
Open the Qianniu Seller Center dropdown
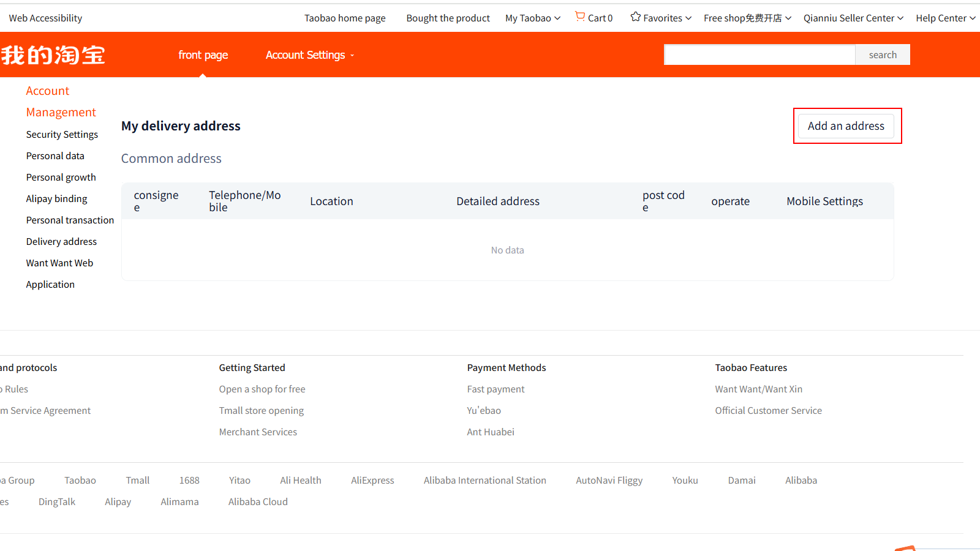[x=853, y=18]
